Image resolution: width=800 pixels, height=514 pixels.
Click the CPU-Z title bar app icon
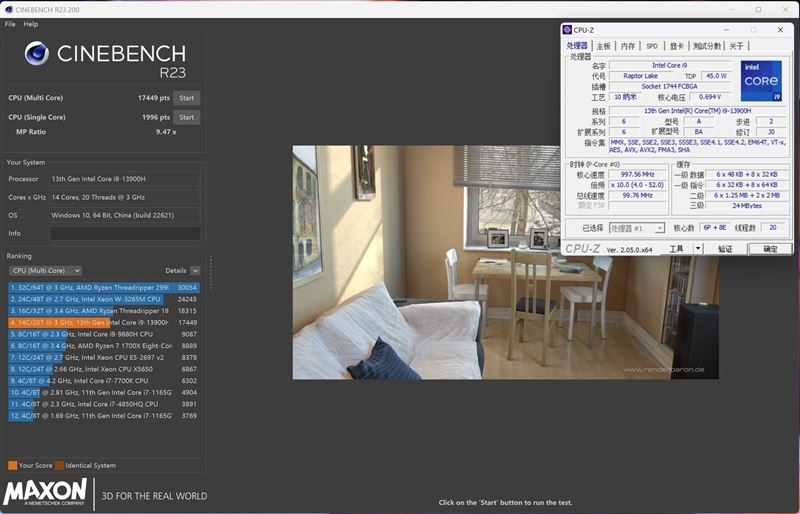567,30
